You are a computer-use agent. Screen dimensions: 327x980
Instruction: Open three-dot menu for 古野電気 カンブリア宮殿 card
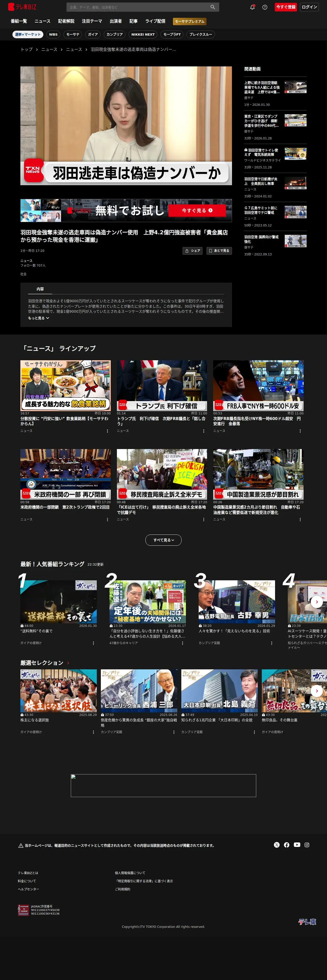tap(271, 643)
